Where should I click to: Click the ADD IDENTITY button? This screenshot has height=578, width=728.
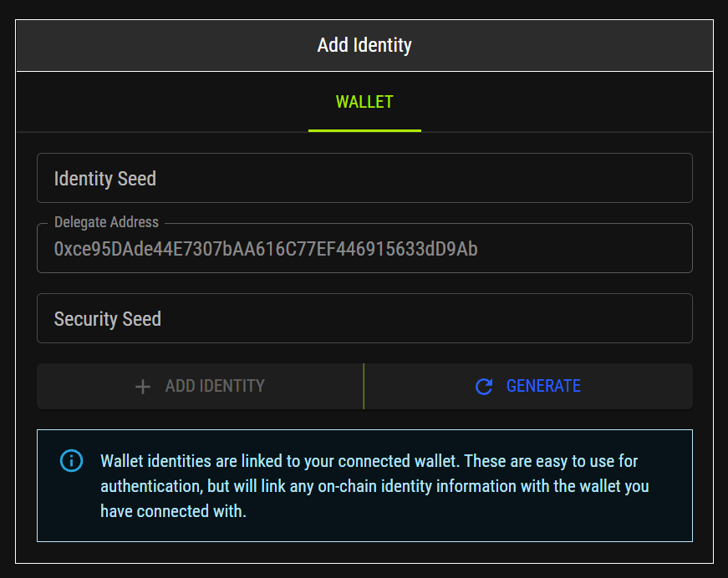pyautogui.click(x=200, y=387)
